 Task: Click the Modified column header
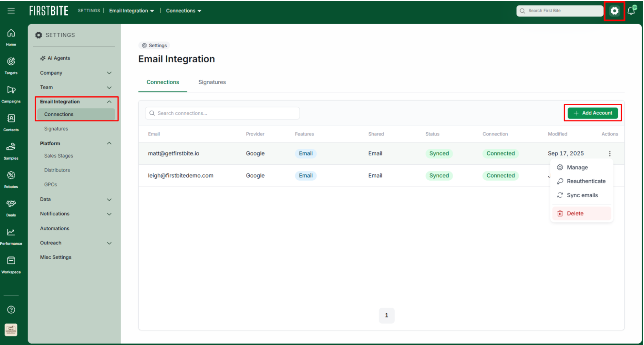point(558,134)
